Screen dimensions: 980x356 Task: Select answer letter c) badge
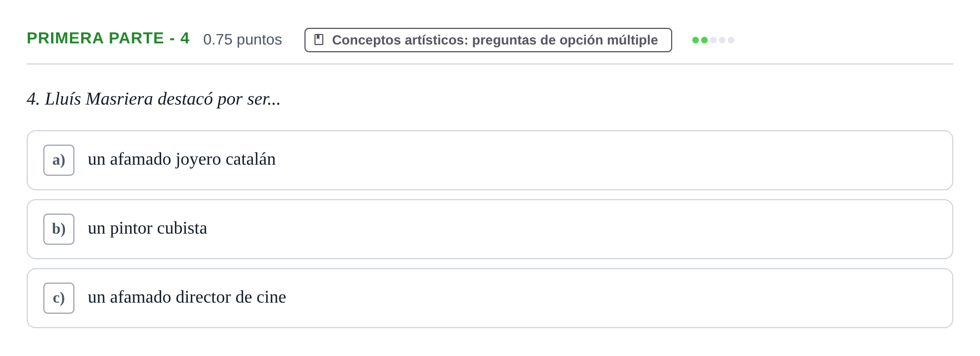[59, 298]
